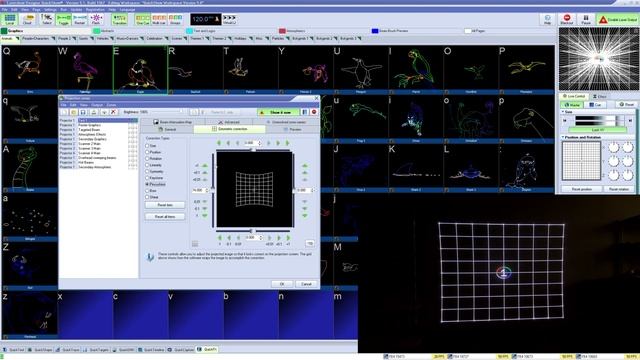The width and height of the screenshot is (640, 360).
Task: Switch to the Advanced tab in the dialog
Action: pos(229,122)
